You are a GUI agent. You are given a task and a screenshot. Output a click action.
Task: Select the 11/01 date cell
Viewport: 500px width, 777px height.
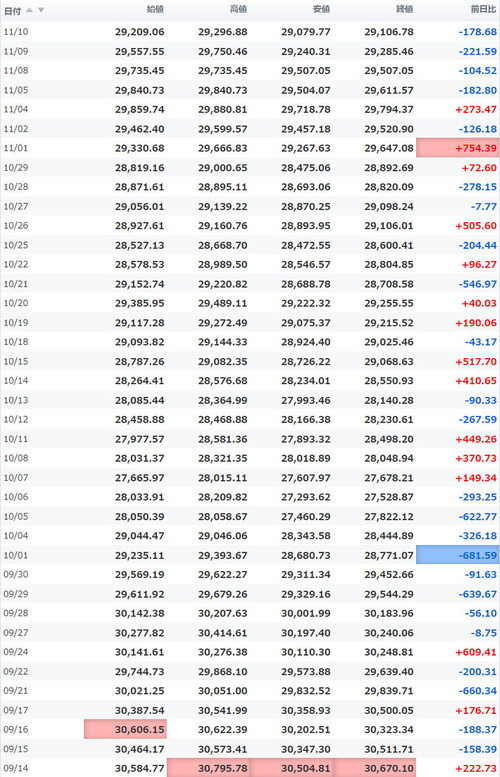[16, 148]
